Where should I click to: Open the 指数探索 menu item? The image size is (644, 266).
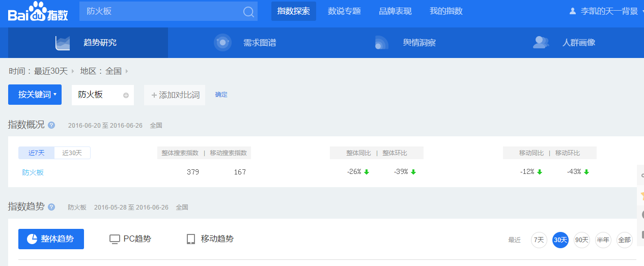[x=294, y=11]
